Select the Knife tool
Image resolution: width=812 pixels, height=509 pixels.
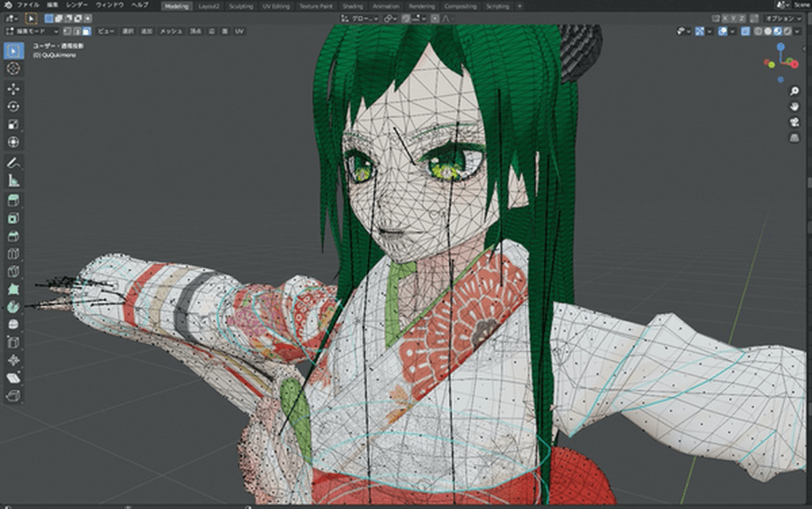(x=14, y=272)
